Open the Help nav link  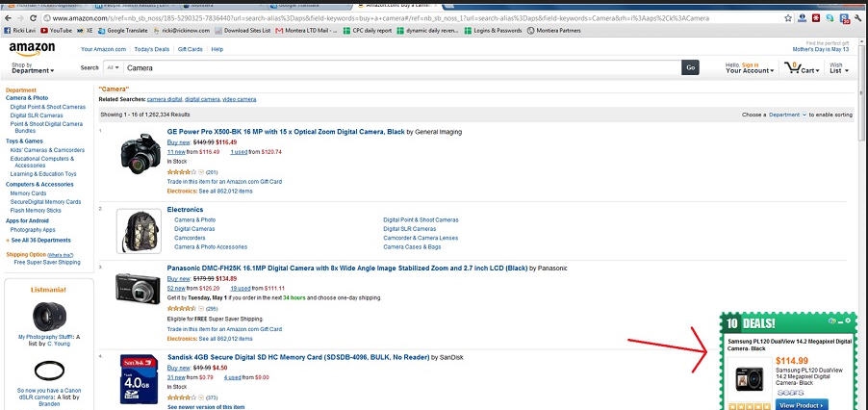pos(217,49)
